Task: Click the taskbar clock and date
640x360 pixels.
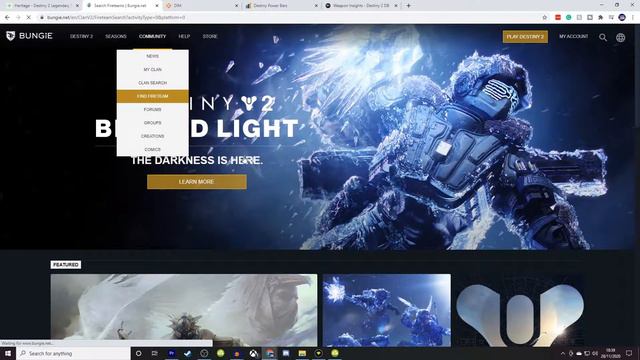Action: tap(611, 353)
